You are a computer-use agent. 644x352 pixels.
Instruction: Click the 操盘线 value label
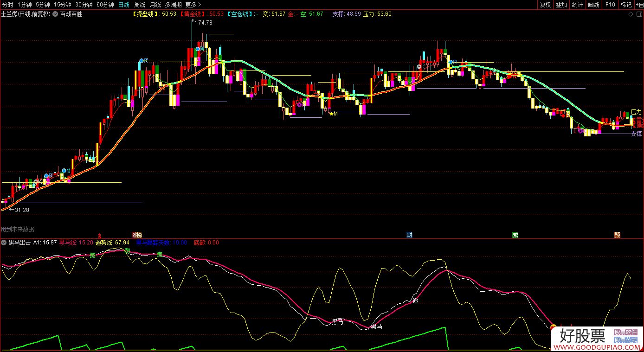coord(154,14)
